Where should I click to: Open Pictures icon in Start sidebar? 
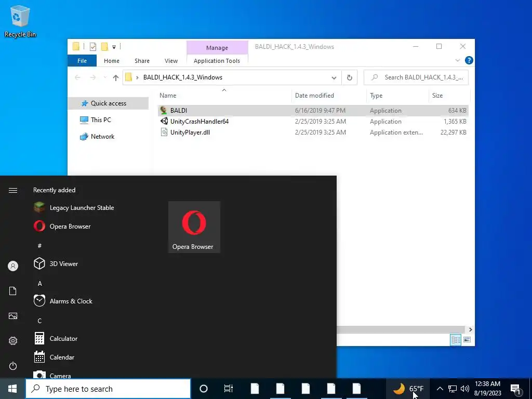pos(13,316)
